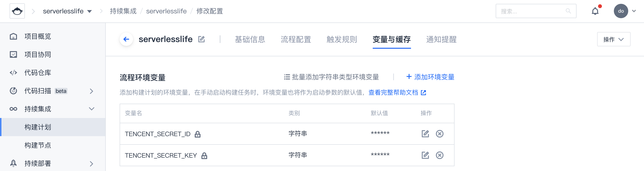Switch to the 流程配置 tab
This screenshot has width=644, height=171.
(x=296, y=39)
